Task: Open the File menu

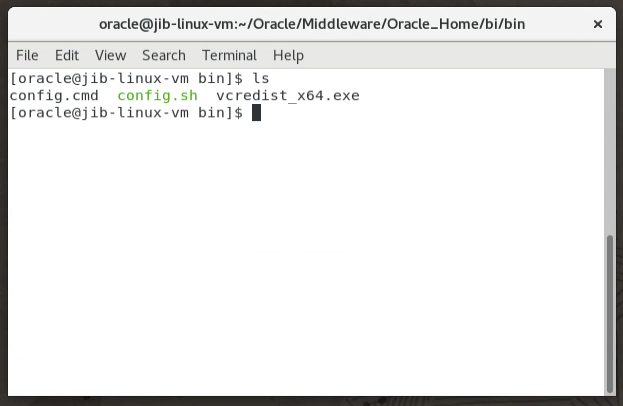Action: (27, 55)
